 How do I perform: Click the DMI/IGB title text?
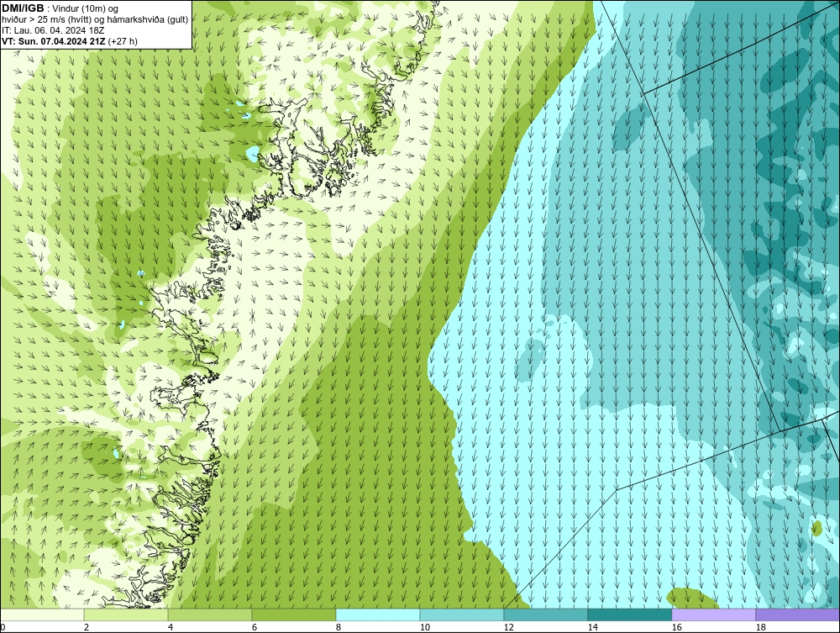pos(23,8)
